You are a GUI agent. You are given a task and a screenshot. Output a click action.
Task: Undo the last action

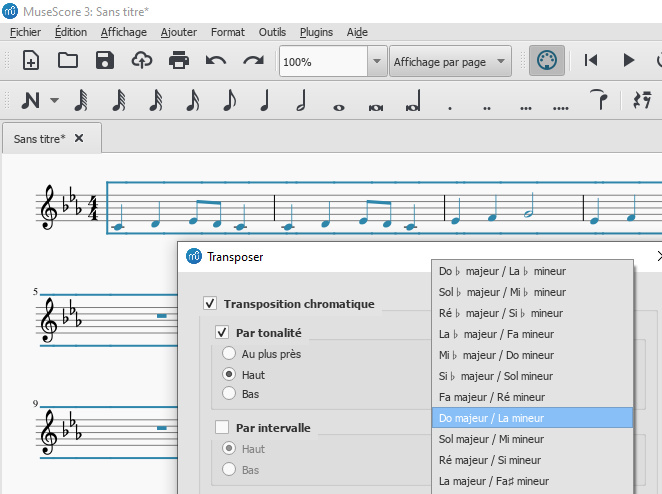click(x=216, y=61)
